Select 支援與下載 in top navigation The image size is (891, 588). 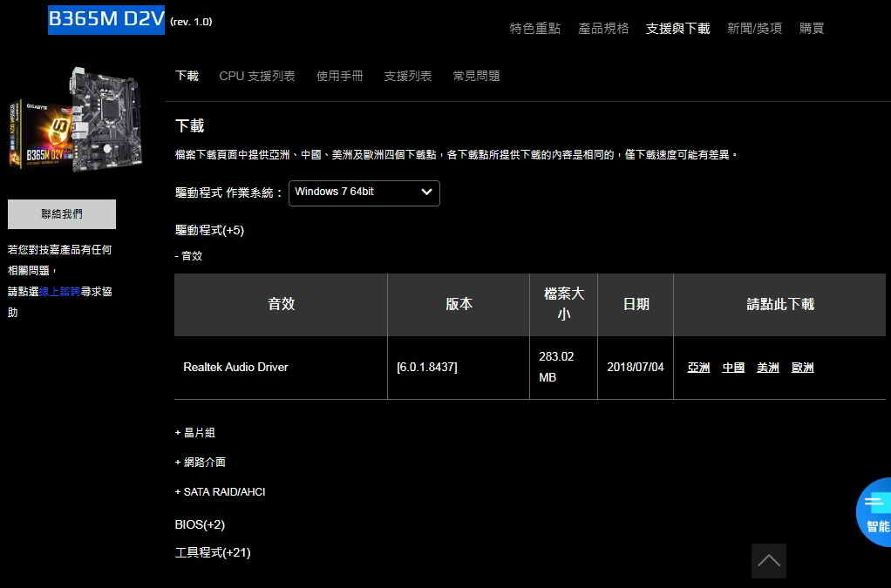click(678, 29)
